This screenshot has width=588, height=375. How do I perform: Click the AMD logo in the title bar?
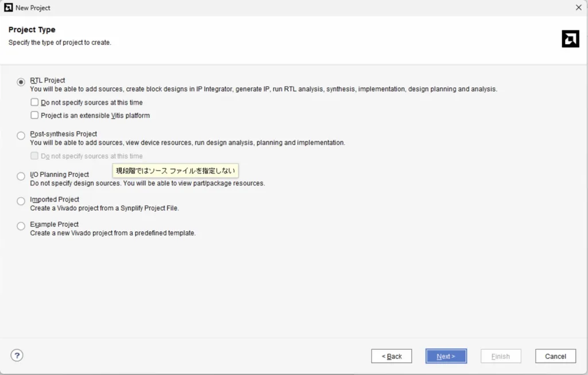click(x=9, y=7)
